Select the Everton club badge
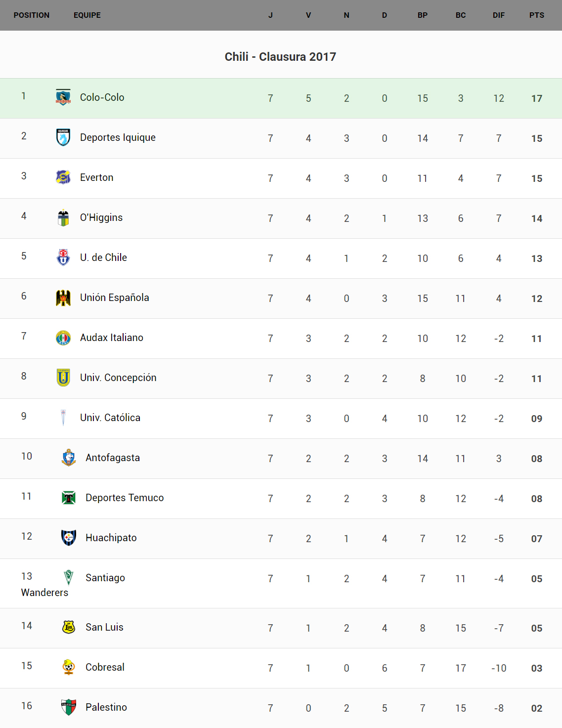This screenshot has height=728, width=562. point(63,177)
